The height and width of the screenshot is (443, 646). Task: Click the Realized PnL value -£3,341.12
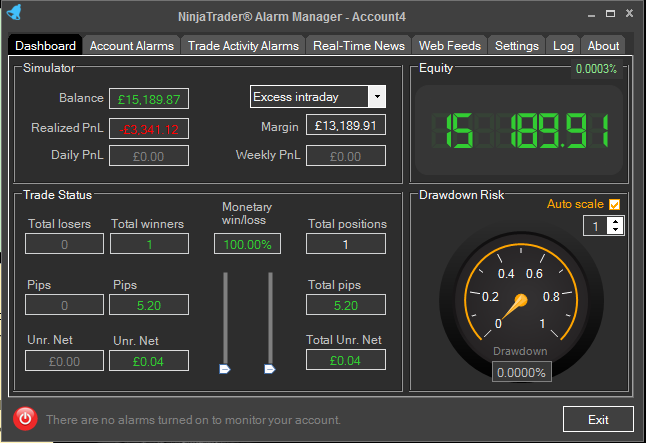pyautogui.click(x=149, y=129)
